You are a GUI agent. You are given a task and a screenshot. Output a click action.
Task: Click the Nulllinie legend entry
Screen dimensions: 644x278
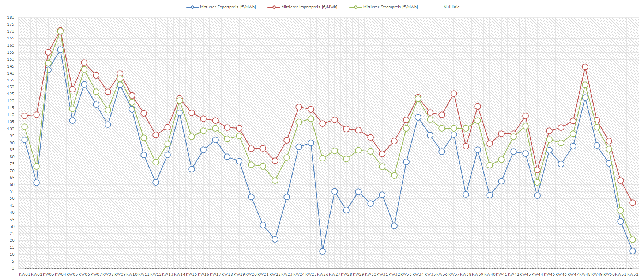coord(451,7)
